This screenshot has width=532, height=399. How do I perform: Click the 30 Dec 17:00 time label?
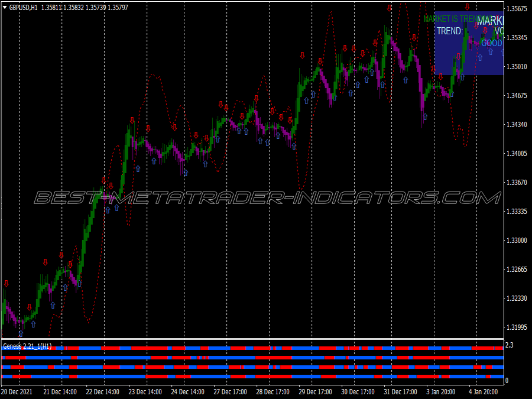point(358,392)
